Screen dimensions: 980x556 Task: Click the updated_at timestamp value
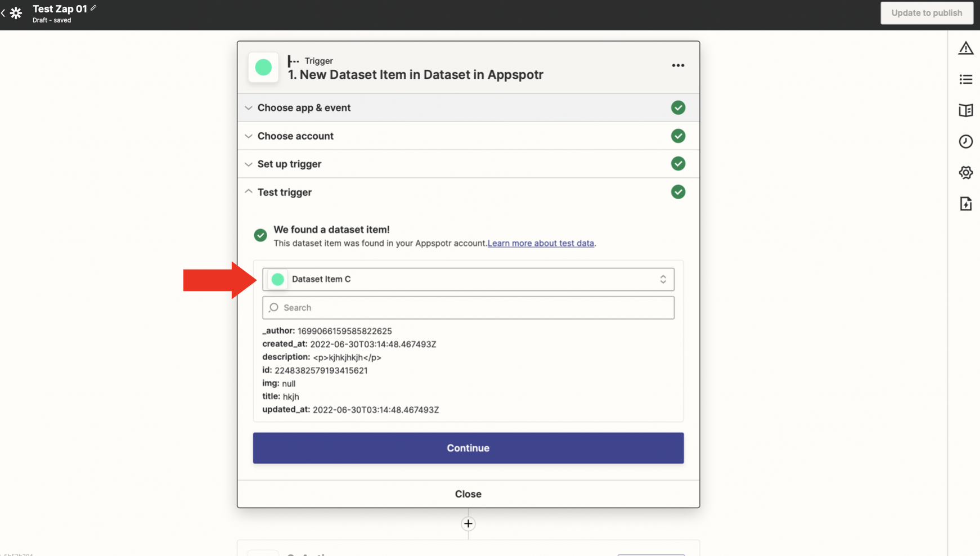pos(376,410)
